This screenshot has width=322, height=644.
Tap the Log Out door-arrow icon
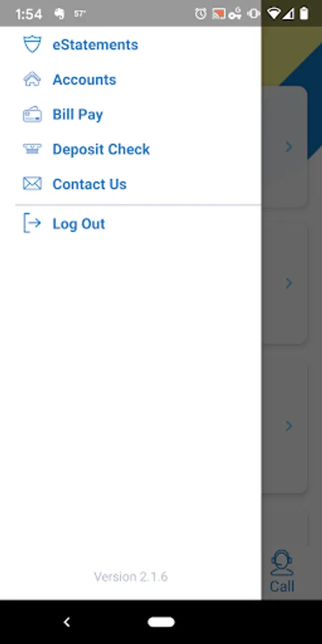[32, 223]
